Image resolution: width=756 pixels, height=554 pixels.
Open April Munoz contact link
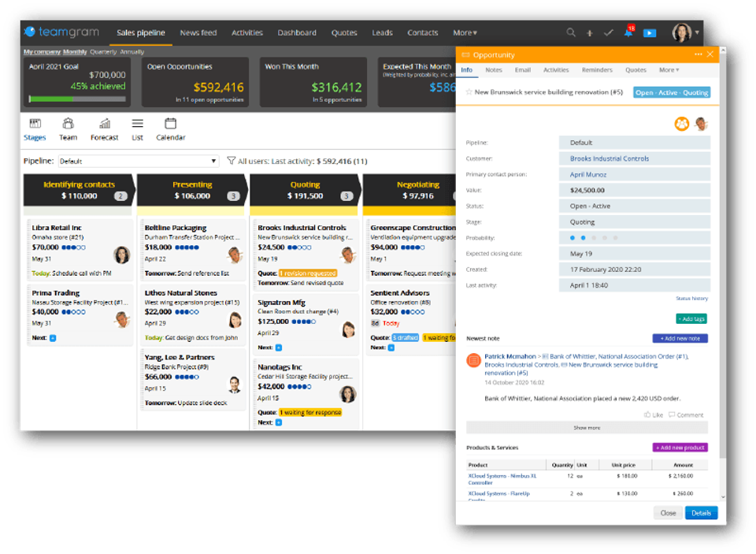tap(588, 174)
